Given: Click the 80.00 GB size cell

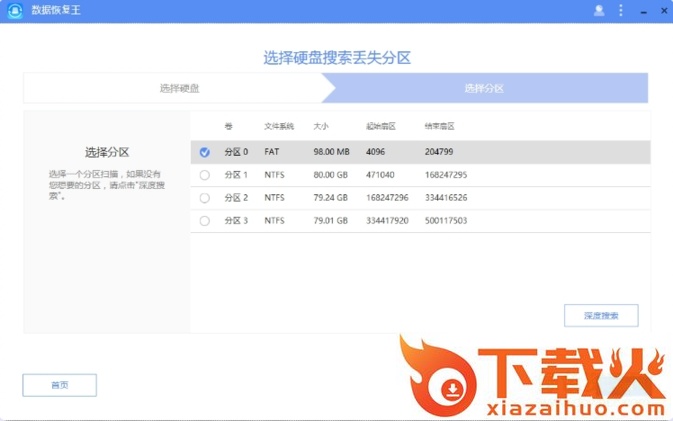Looking at the screenshot, I should tap(330, 175).
